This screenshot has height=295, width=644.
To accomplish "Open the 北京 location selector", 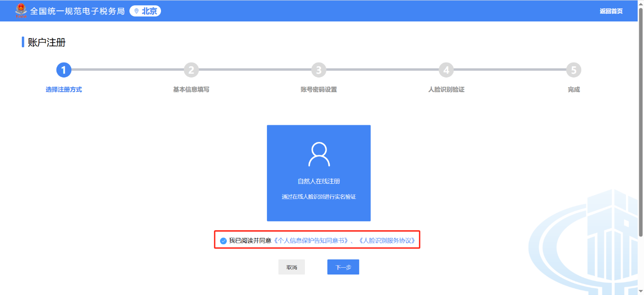I will tap(145, 11).
